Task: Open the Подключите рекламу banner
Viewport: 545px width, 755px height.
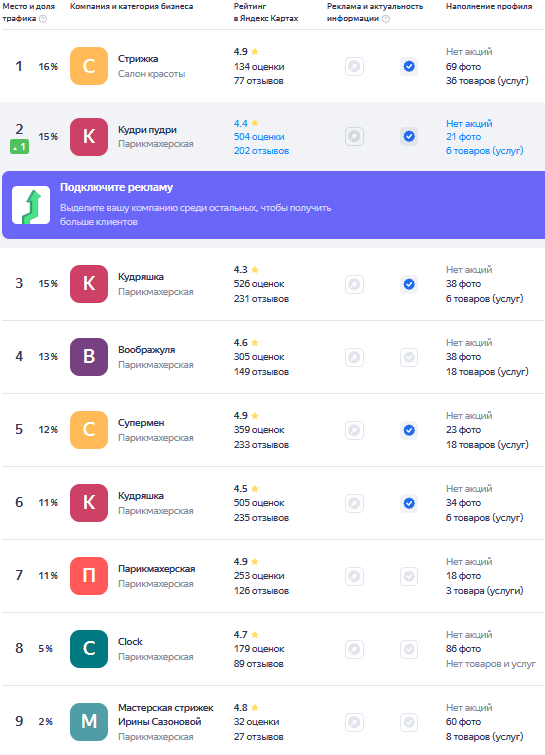Action: pos(273,205)
